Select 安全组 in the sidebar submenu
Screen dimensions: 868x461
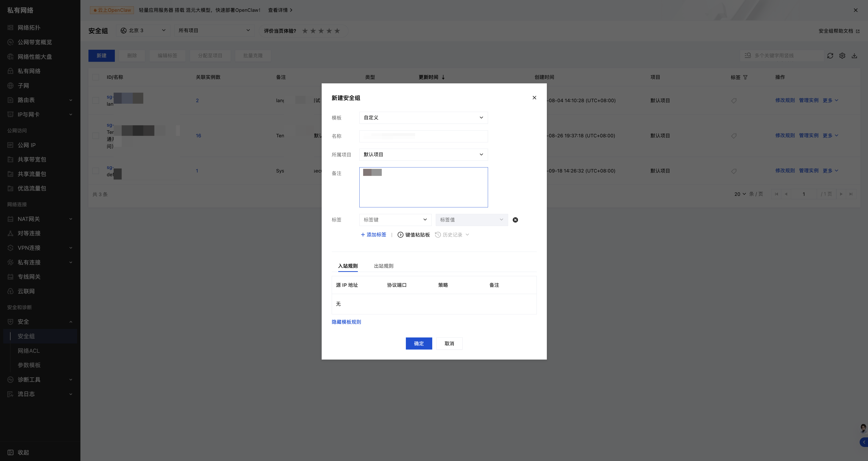click(40, 336)
